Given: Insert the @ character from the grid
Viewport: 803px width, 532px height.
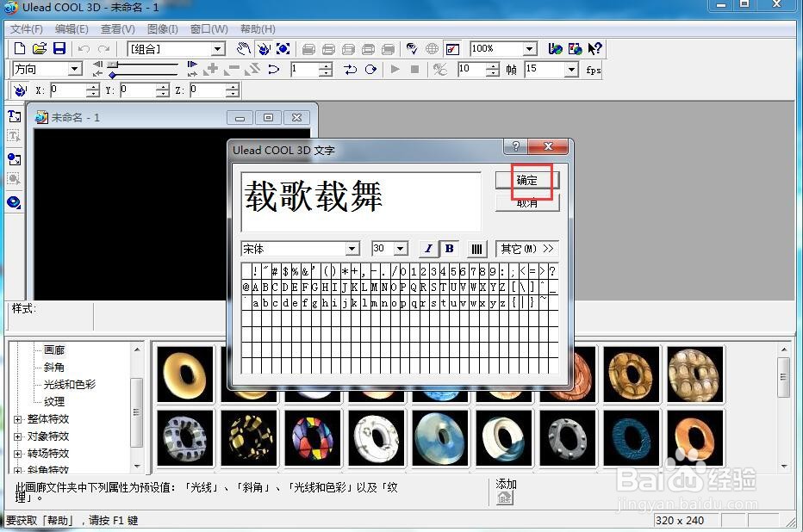Looking at the screenshot, I should 246,287.
